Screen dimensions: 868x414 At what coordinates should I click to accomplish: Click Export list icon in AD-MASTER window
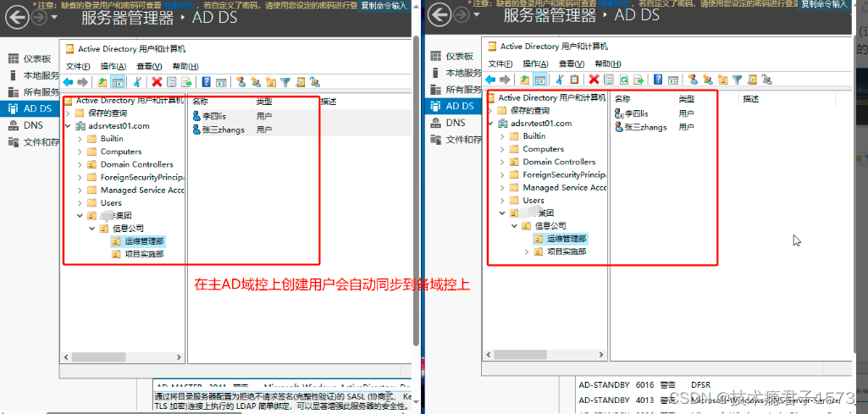click(x=186, y=82)
